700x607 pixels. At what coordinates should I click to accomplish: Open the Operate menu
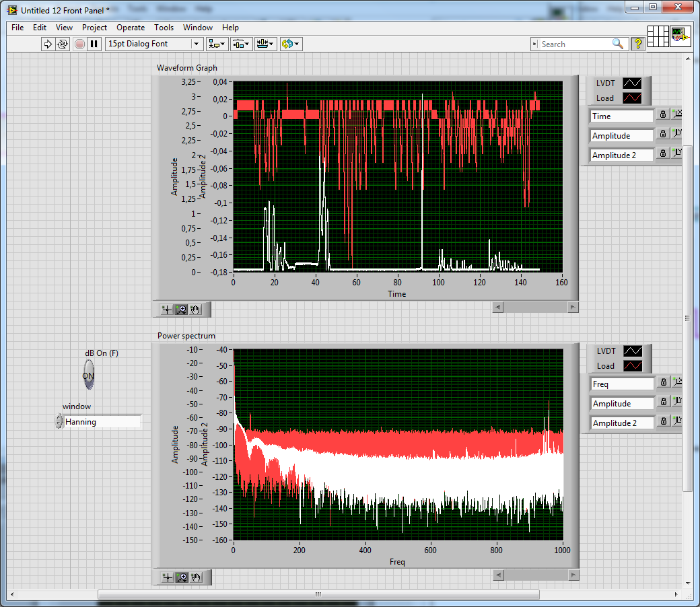[131, 28]
